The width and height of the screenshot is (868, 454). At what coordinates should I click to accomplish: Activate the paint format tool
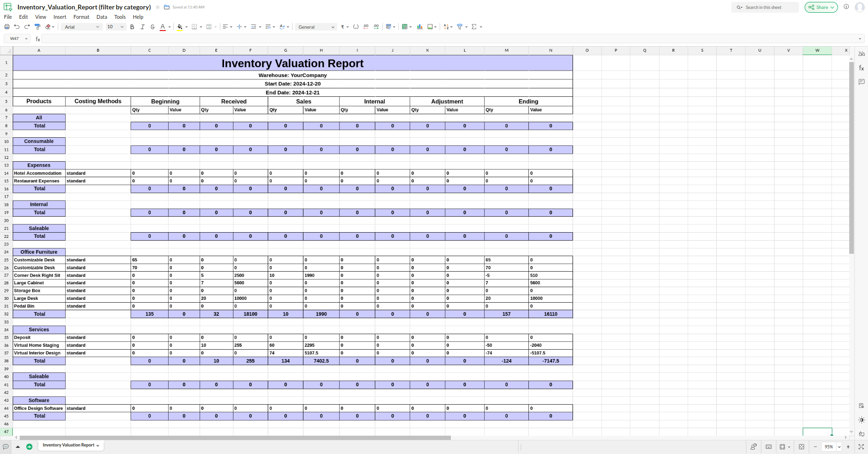point(38,27)
